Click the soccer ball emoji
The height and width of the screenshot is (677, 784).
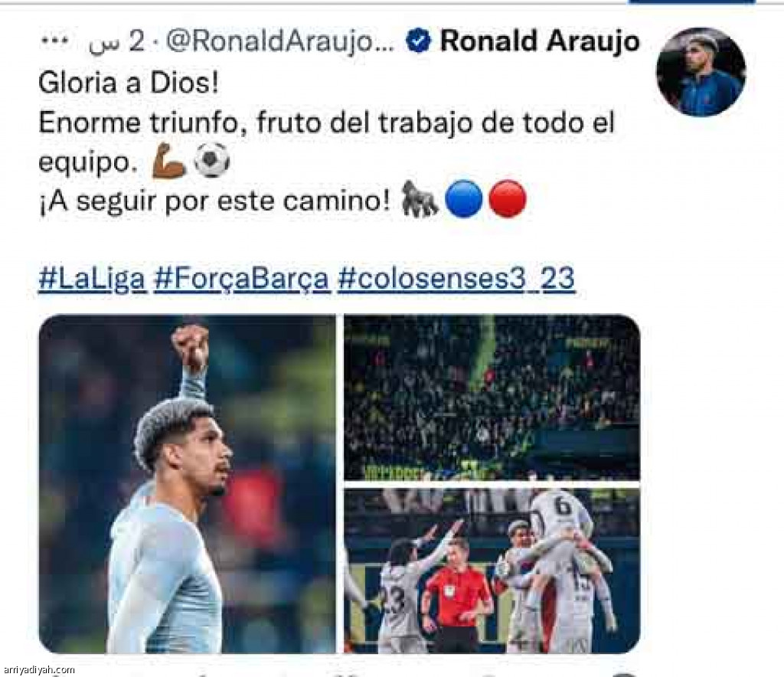click(x=211, y=161)
